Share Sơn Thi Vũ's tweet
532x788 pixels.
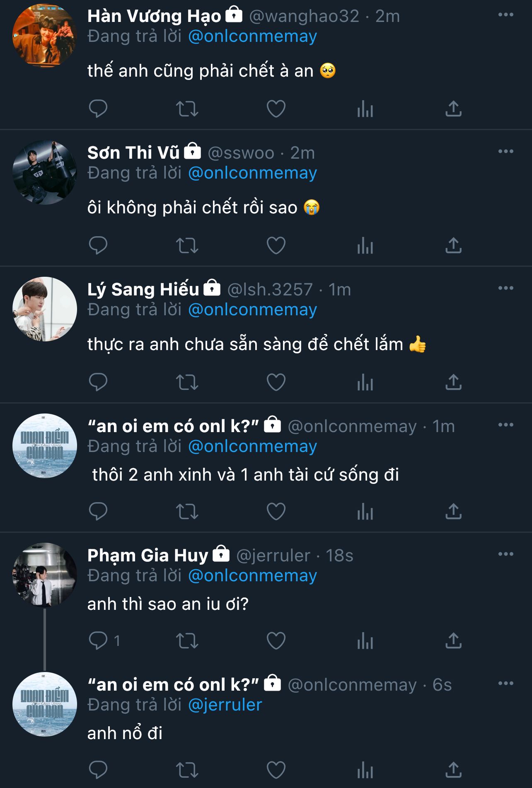(453, 245)
